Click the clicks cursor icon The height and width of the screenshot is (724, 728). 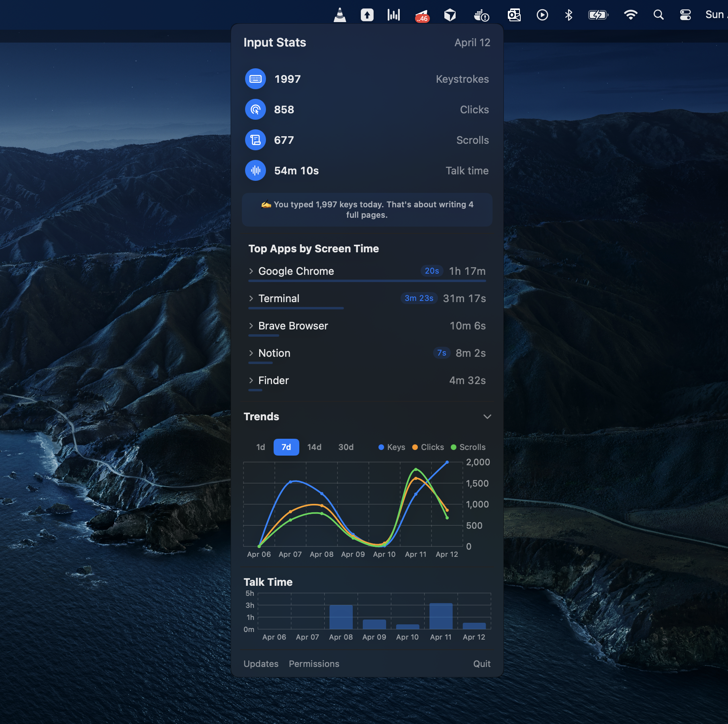256,109
